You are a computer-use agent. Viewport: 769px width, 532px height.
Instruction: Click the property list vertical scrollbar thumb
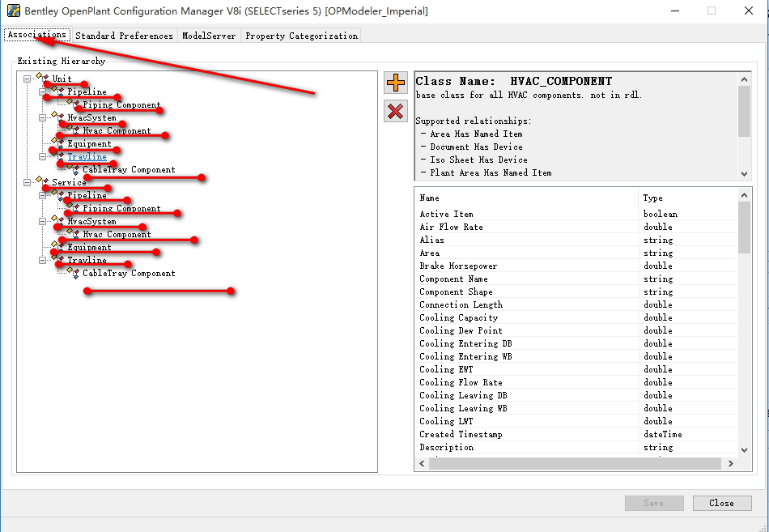(745, 228)
